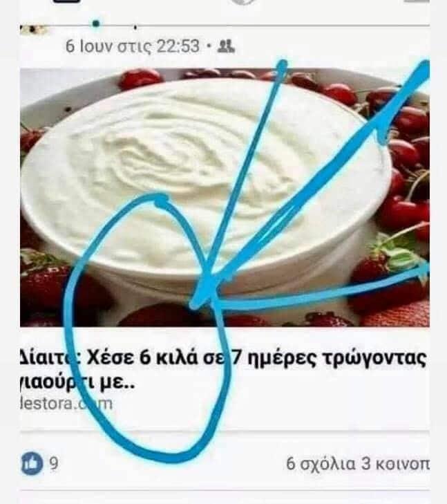This screenshot has height=504, width=447.
Task: Tap the teal dot on the top divider
Action: [96, 24]
